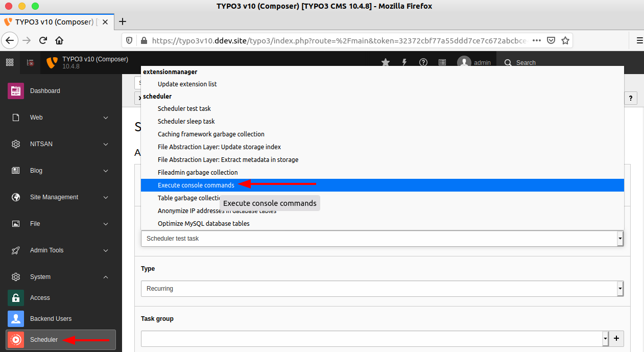
Task: Open the Dashboard module icon in sidebar
Action: pos(15,90)
